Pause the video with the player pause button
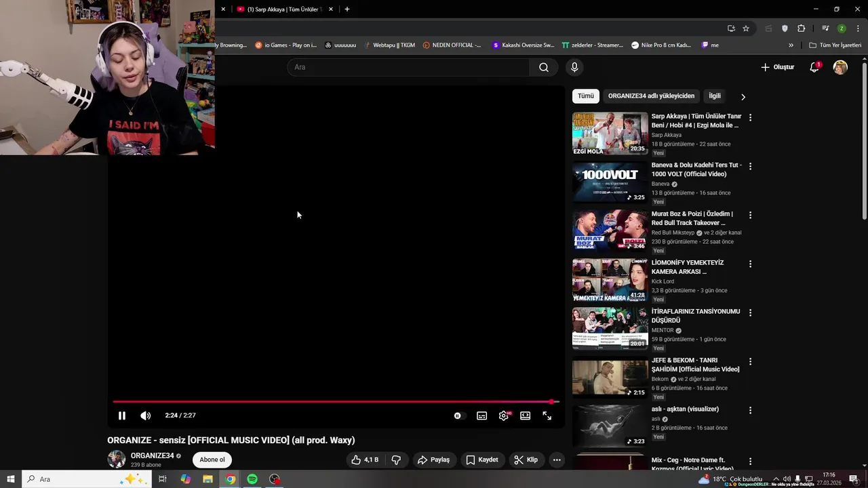The image size is (868, 488). tap(122, 415)
